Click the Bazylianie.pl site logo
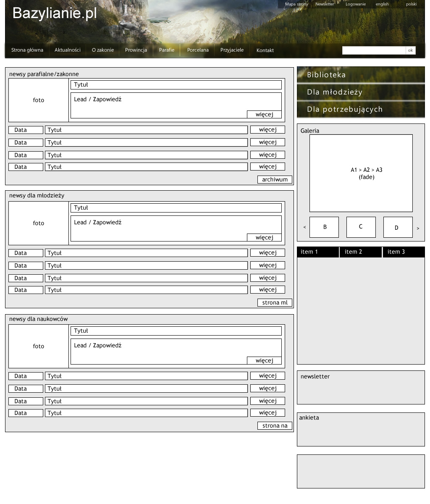Screen dimensions: 430x504 point(55,13)
